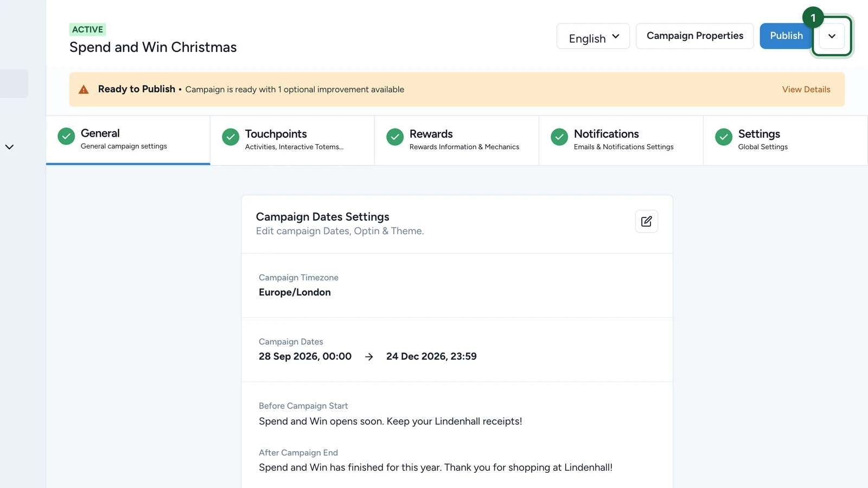Click end date 24 Dec 2026, 23:59
This screenshot has height=488, width=868.
coord(431,356)
